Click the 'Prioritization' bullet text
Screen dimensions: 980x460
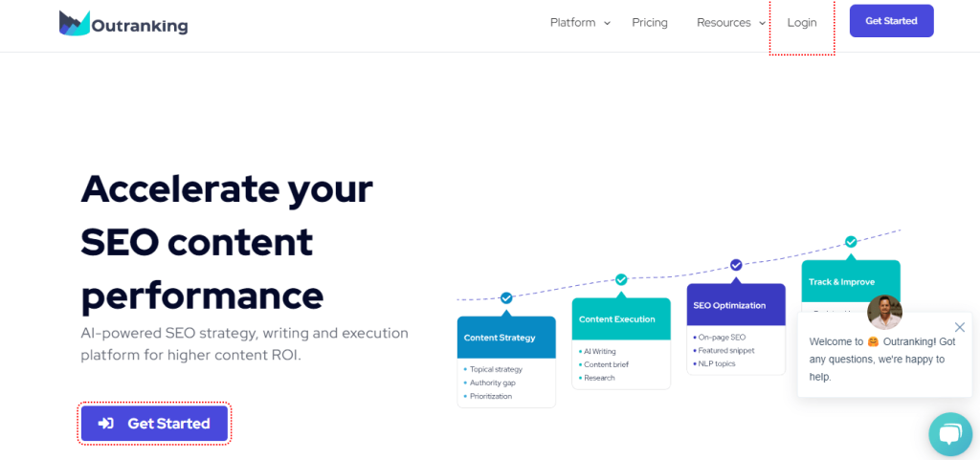click(491, 396)
